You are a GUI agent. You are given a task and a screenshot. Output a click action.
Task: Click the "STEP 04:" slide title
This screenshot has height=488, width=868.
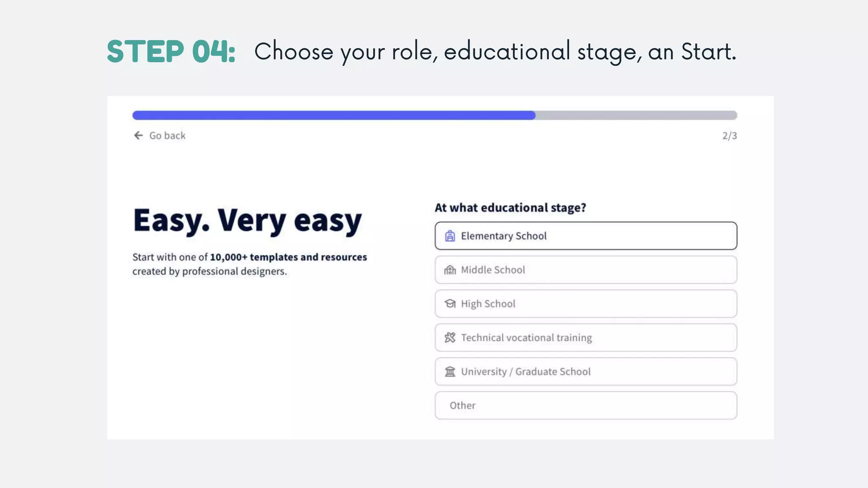pyautogui.click(x=171, y=52)
